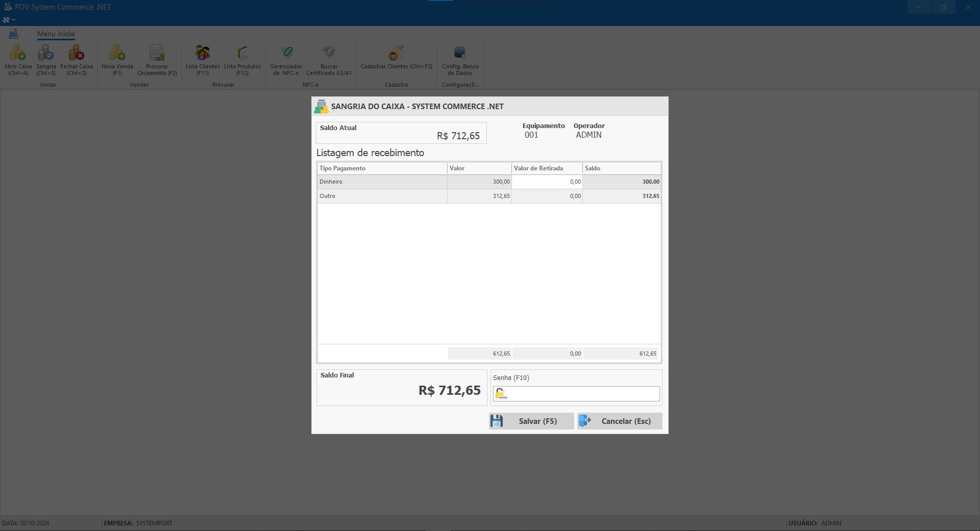Click the Fechar Caixa icon
Image resolution: width=980 pixels, height=531 pixels.
pyautogui.click(x=77, y=53)
